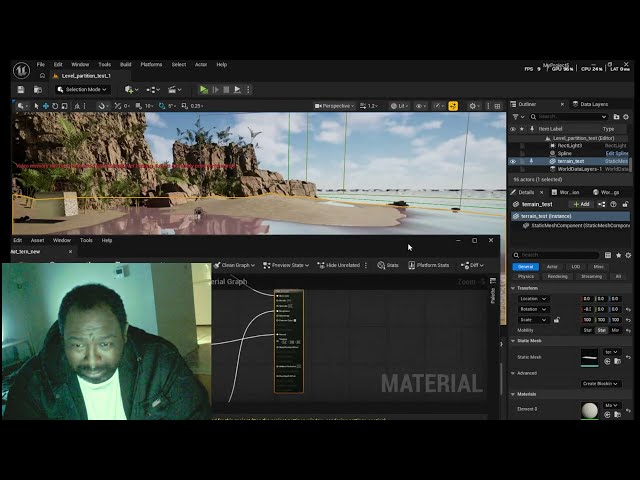Collapse the Transform section
This screenshot has height=480, width=640.
[x=513, y=288]
